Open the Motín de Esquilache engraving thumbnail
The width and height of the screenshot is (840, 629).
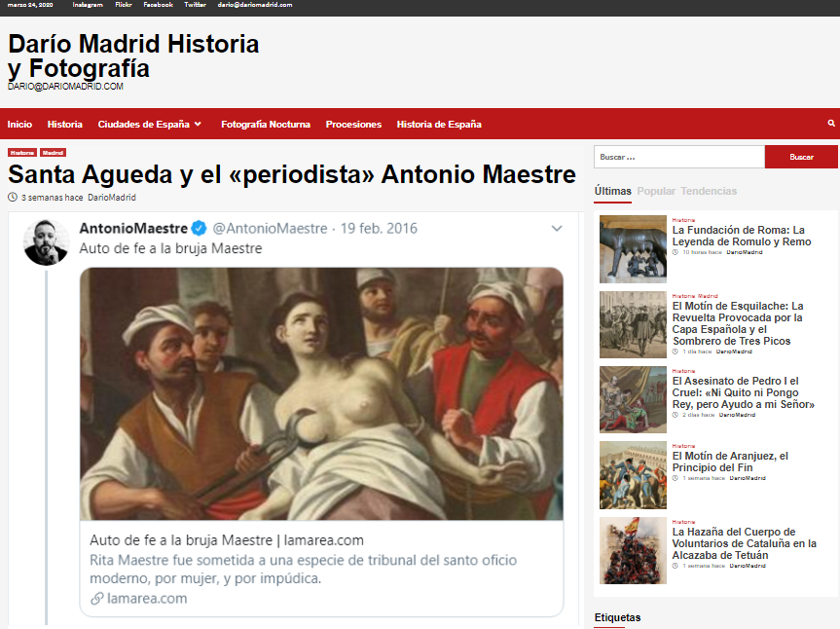[633, 324]
